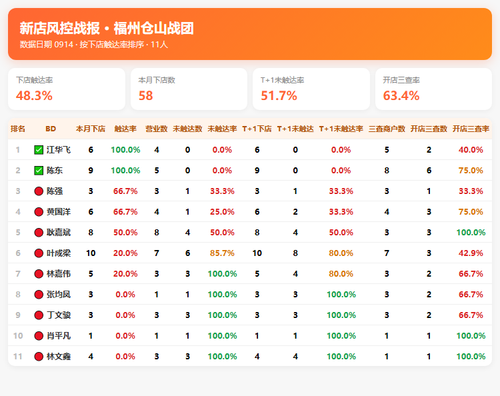The image size is (500, 396).
Task: Click the name 林文鑫
Action: (59, 357)
